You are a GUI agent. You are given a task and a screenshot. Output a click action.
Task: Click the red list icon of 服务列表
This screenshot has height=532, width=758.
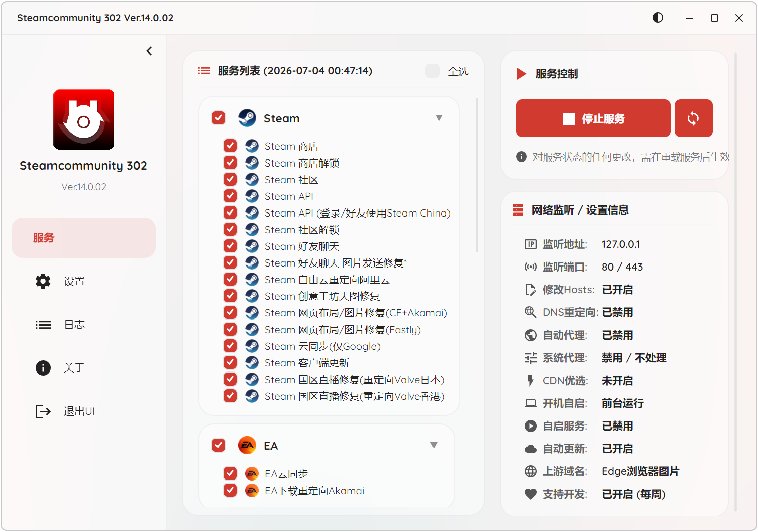click(204, 71)
